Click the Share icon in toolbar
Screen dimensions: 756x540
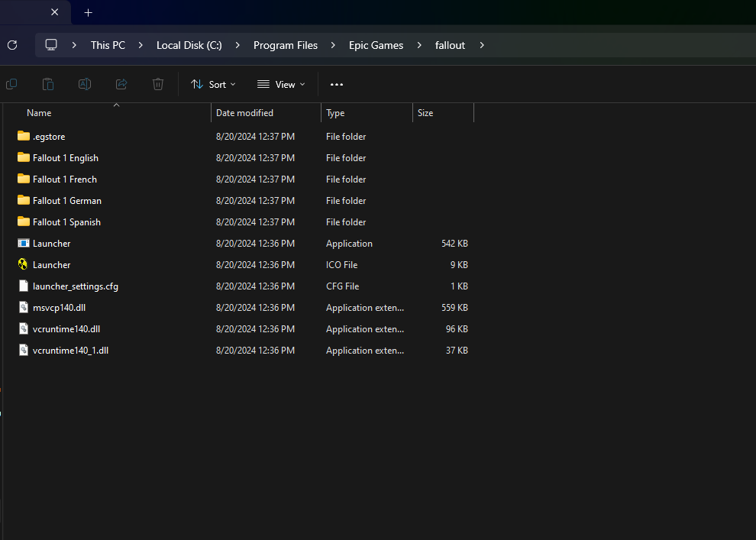pyautogui.click(x=121, y=84)
